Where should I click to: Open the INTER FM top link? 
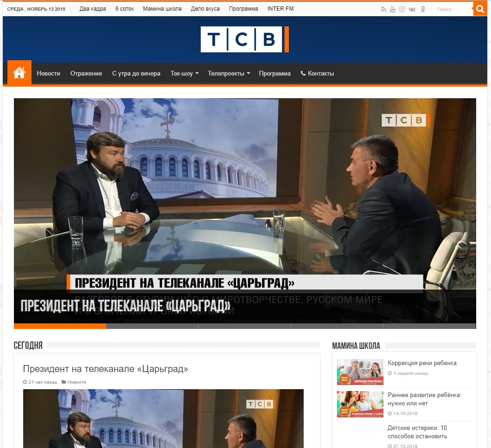281,9
